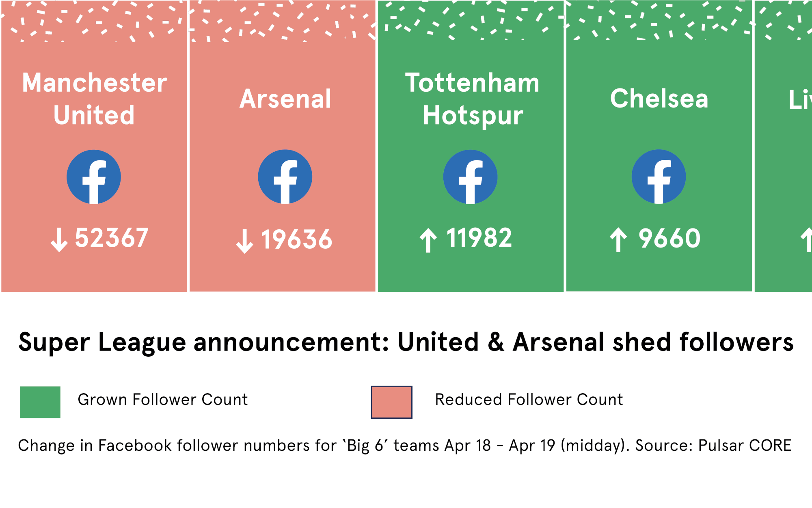Click the Reduced Follower Count legend label
812x508 pixels.
point(529,400)
